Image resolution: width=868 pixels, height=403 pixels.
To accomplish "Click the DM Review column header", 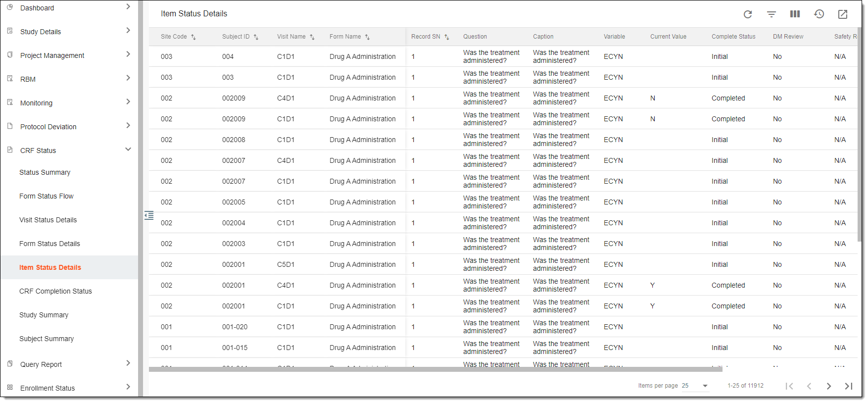I will tap(788, 37).
